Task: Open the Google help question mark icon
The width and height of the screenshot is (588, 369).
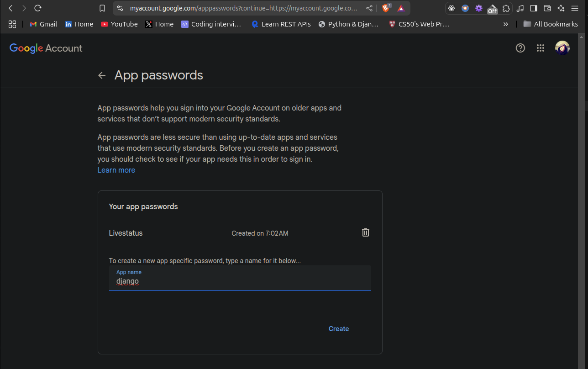Action: pos(520,48)
